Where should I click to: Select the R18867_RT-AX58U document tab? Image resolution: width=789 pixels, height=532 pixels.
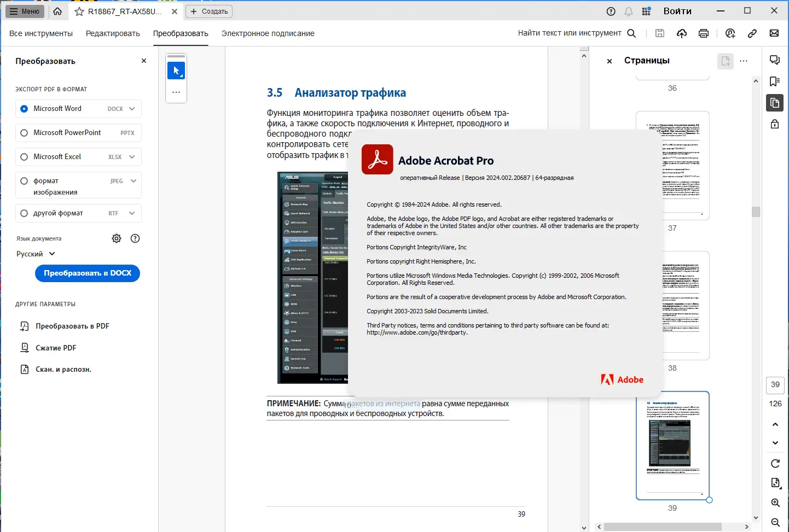[125, 11]
